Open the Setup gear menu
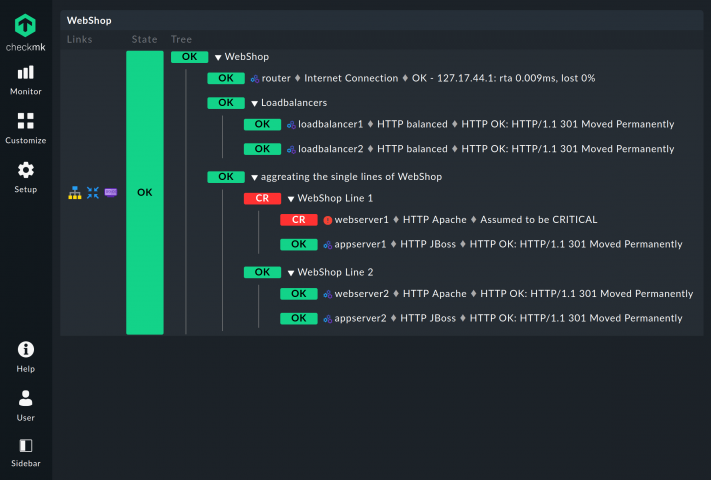The height and width of the screenshot is (480, 711). pos(26,177)
